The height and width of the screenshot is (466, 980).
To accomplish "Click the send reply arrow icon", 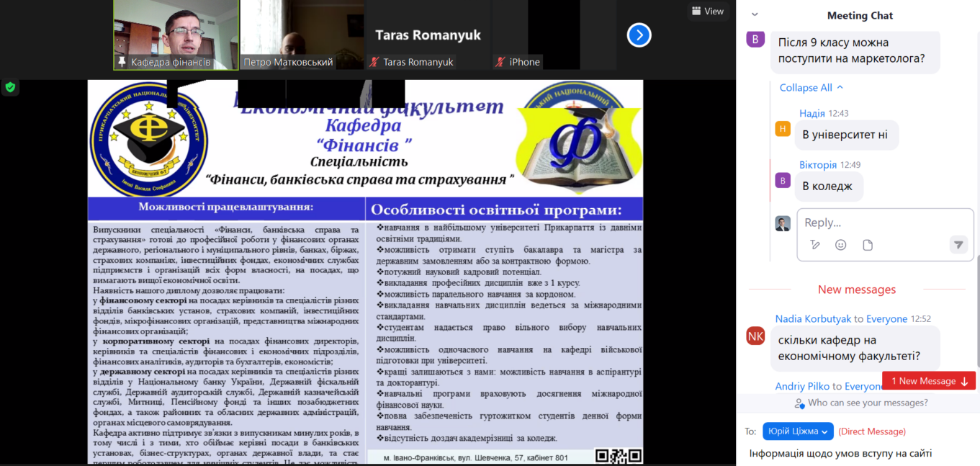I will 958,245.
